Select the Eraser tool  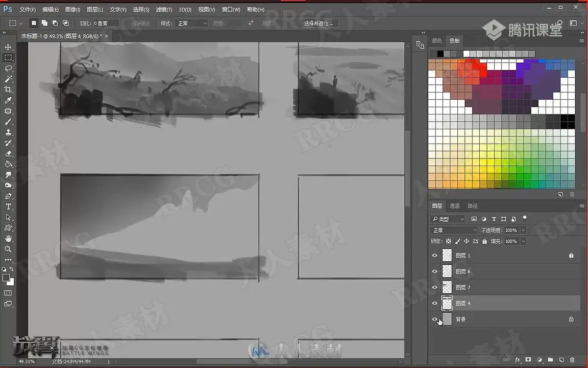point(8,153)
